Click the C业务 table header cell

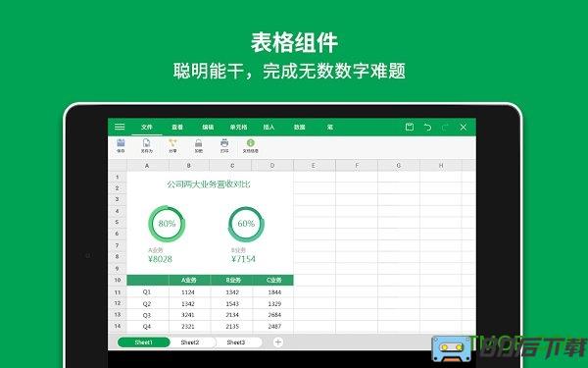click(x=273, y=280)
